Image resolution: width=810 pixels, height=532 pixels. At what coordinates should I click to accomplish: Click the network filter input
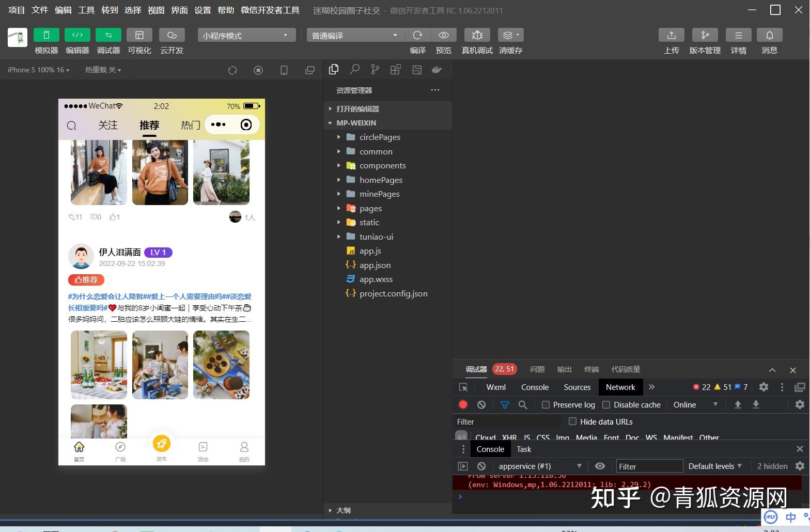(507, 421)
